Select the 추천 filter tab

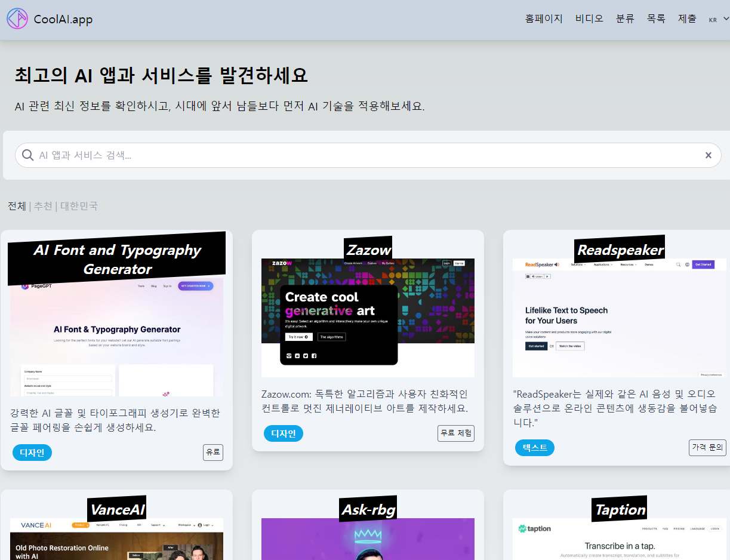43,206
